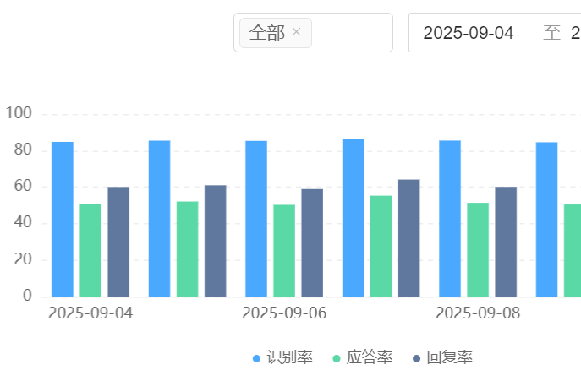Pick the dark 回复率 bar for 2025-09-08
581x392 pixels.
tap(506, 242)
